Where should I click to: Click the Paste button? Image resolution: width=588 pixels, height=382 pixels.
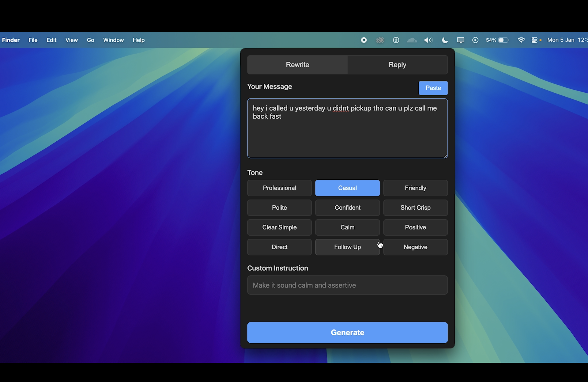433,88
